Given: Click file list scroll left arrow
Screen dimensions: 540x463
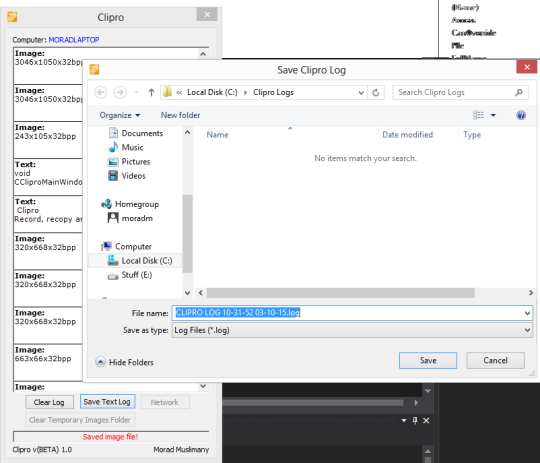Looking at the screenshot, I should point(200,293).
